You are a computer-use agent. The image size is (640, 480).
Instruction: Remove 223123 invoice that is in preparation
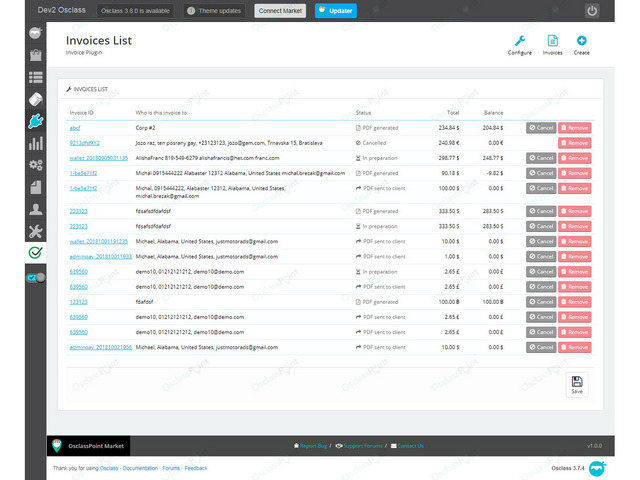coord(574,226)
